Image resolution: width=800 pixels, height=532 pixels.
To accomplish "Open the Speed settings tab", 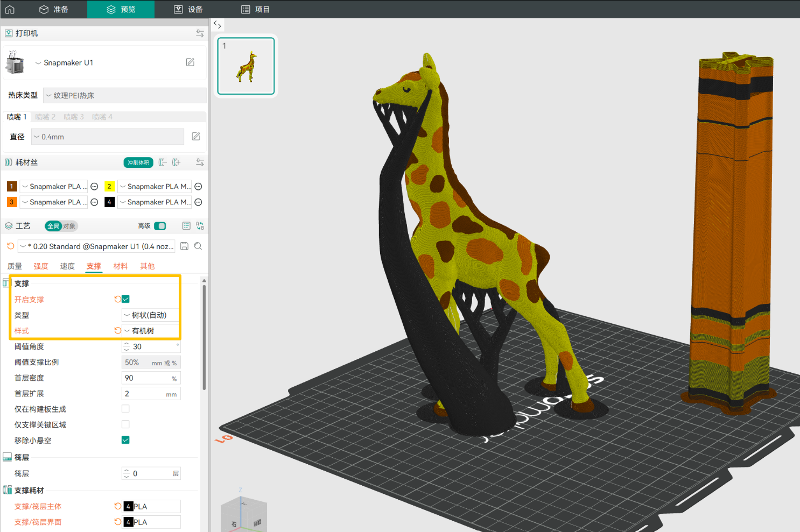I will pyautogui.click(x=67, y=266).
